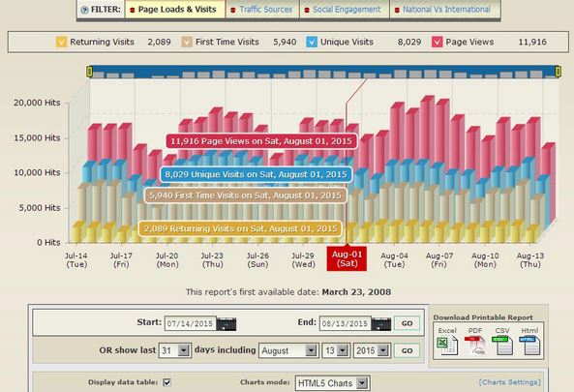Open the Charts mode HTML5 Charts dropdown
This screenshot has height=392, width=574.
pyautogui.click(x=332, y=383)
